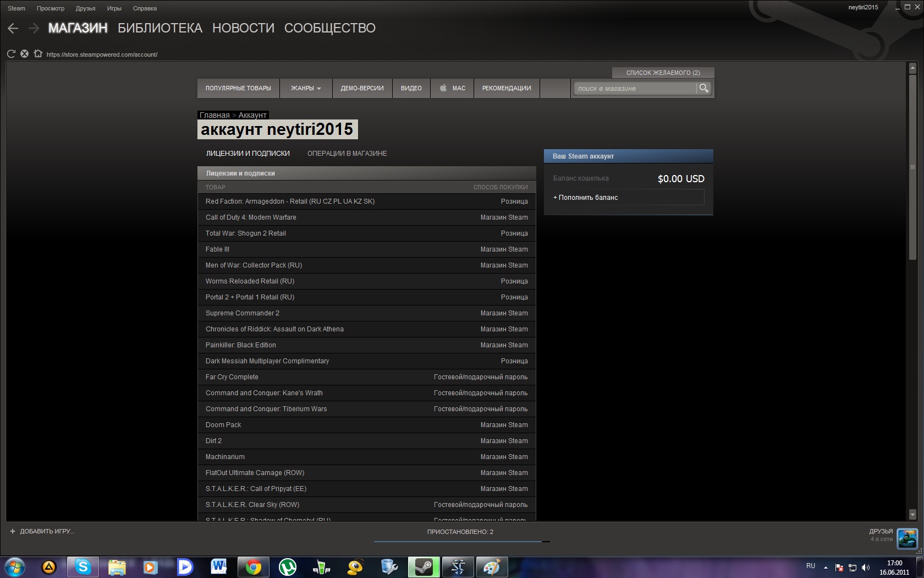The image size is (924, 578).
Task: Click the ДРУЗЬЯ label
Action: coord(881,531)
